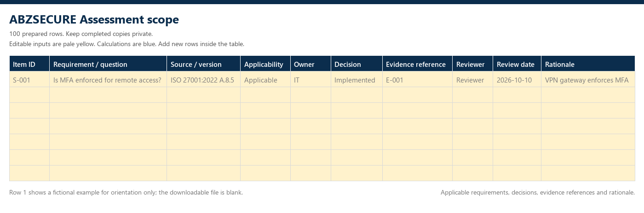Click the 'Row 1 shows a fictional example' footnote
This screenshot has width=644, height=213.
coord(126,192)
